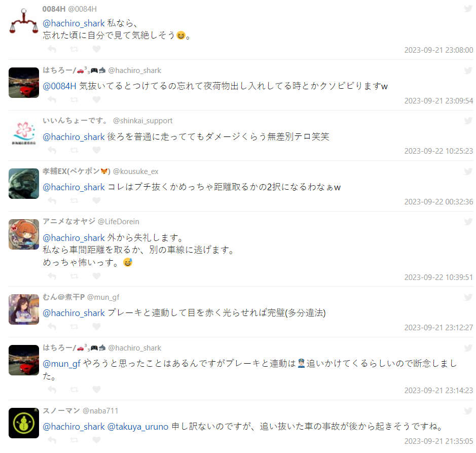Viewport: 476px width, 453px height.
Task: Reply to 0084H's tweet
Action: coord(52,49)
